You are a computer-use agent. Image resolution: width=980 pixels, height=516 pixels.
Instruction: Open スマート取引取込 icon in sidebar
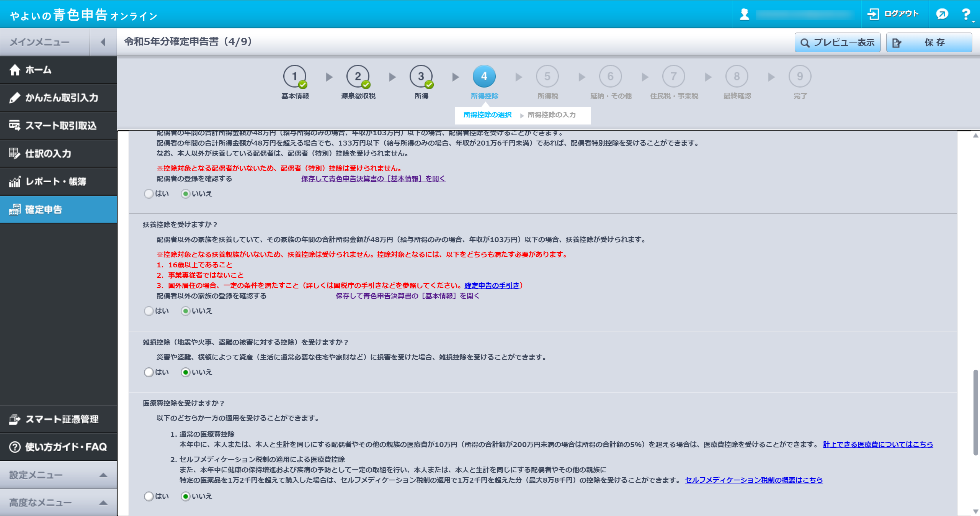(15, 126)
